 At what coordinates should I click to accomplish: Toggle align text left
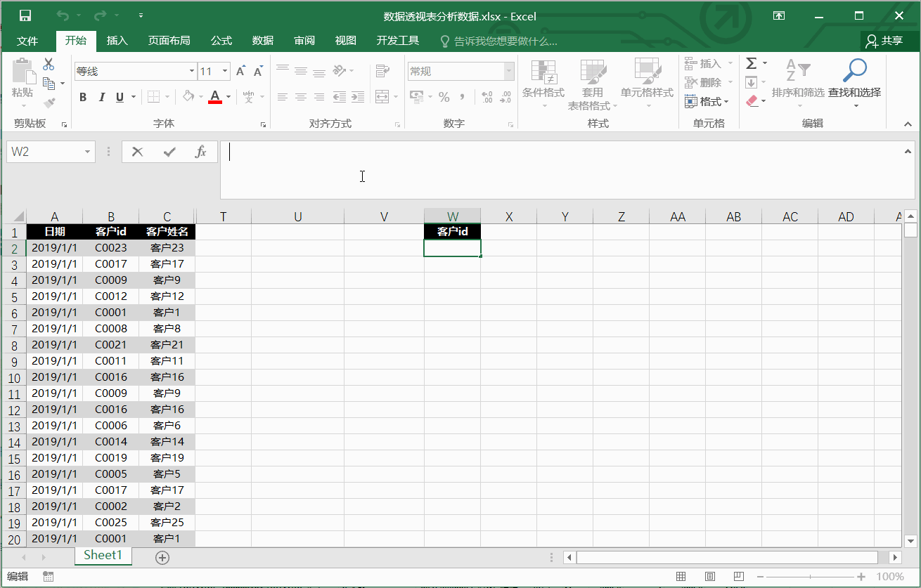283,96
